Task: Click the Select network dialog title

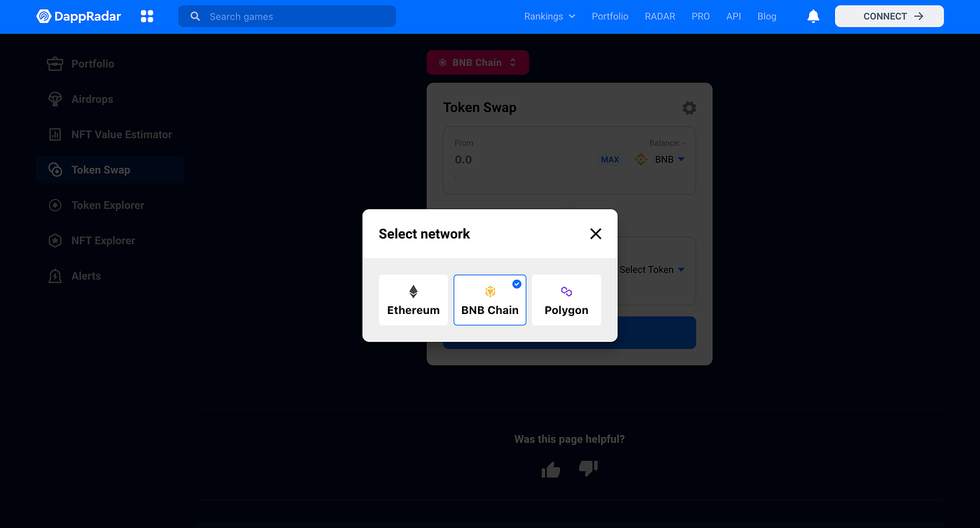Action: 424,234
